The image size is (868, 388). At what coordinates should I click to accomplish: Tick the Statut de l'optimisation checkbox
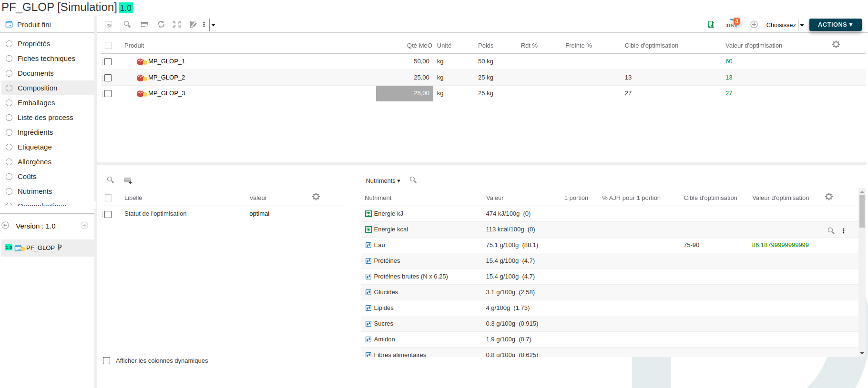coord(108,214)
